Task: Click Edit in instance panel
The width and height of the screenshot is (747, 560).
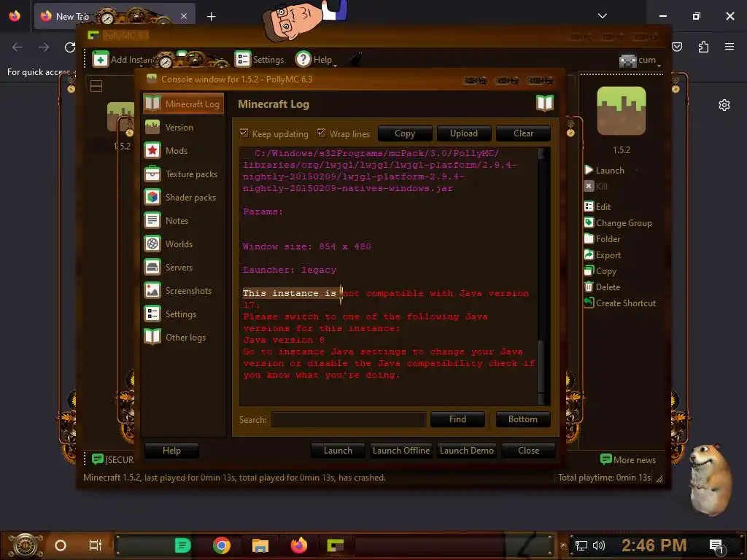Action: coord(597,206)
